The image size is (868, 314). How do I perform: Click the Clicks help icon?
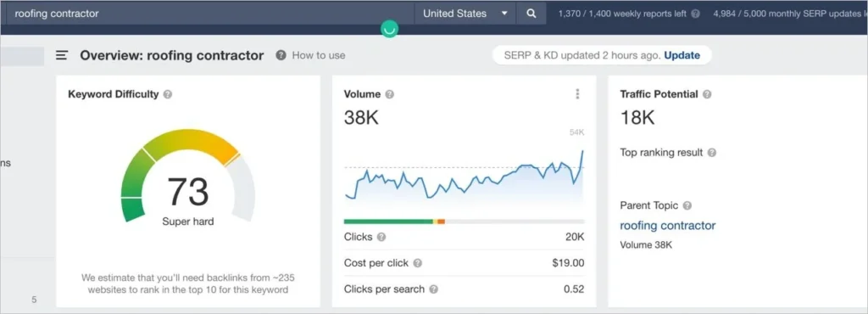pyautogui.click(x=381, y=237)
